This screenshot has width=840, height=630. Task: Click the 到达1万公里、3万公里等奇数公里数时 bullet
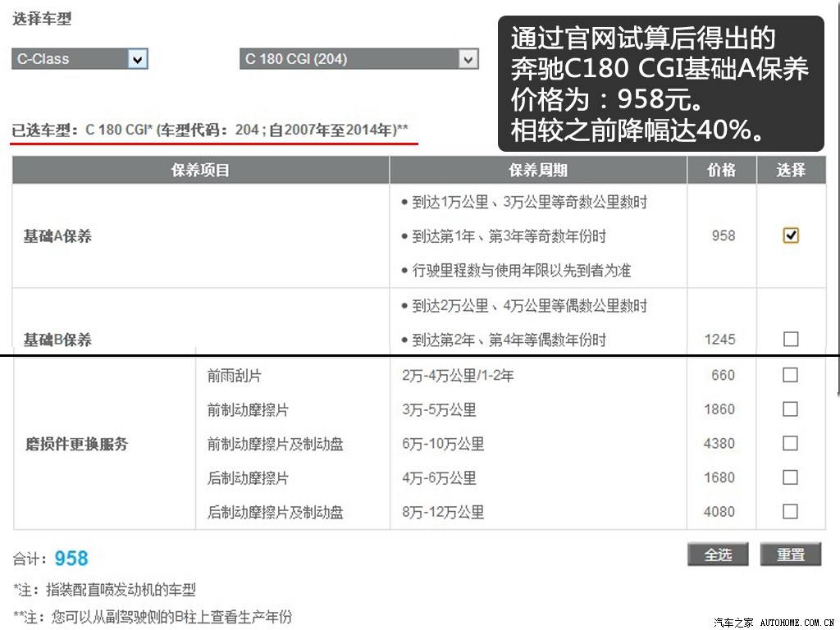pos(524,202)
